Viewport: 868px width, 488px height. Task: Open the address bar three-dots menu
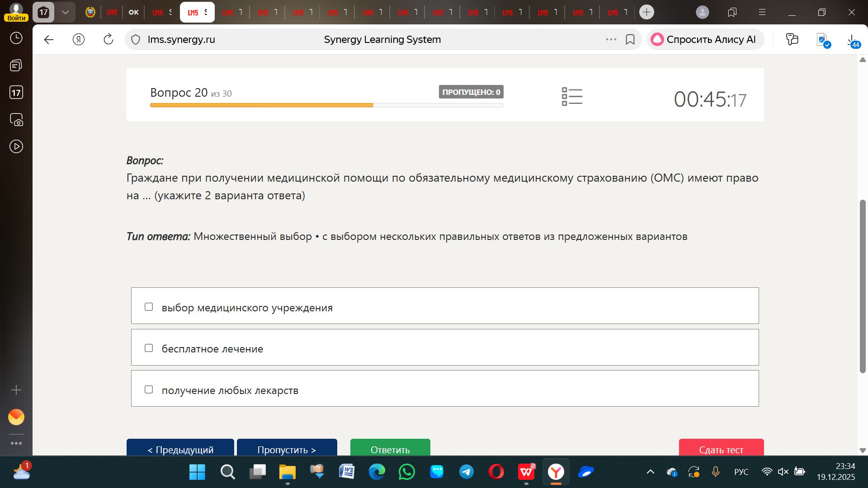(x=611, y=40)
